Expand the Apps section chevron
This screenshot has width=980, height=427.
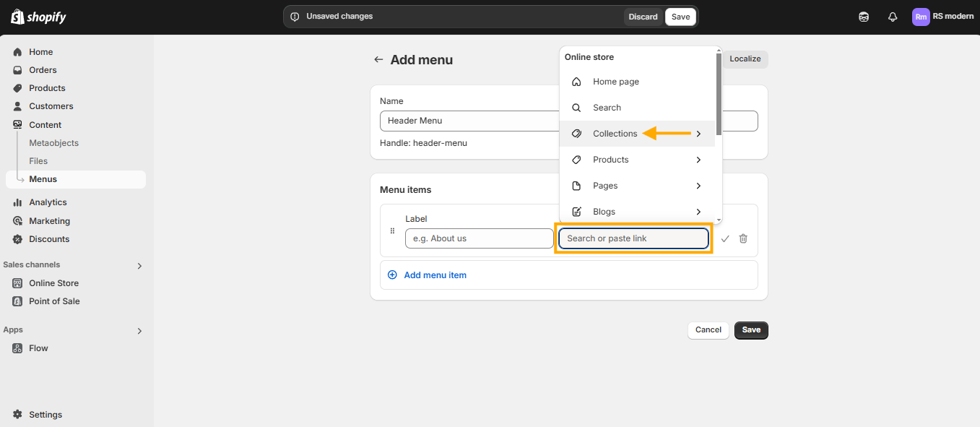(x=139, y=331)
